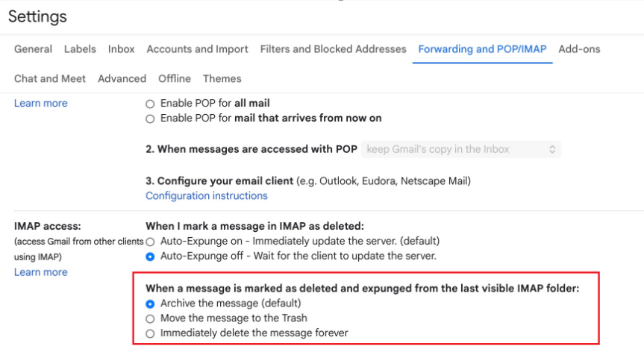Switch to Chat and Meet tab
The height and width of the screenshot is (346, 644).
(x=50, y=79)
